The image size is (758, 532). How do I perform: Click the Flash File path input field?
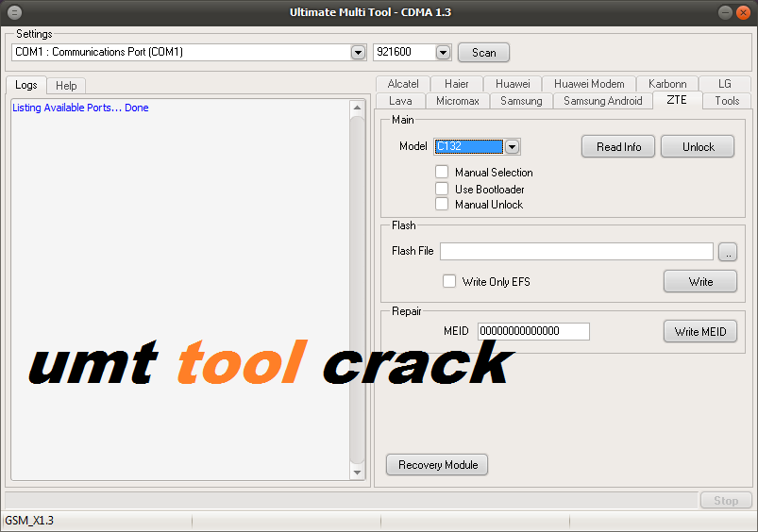576,251
